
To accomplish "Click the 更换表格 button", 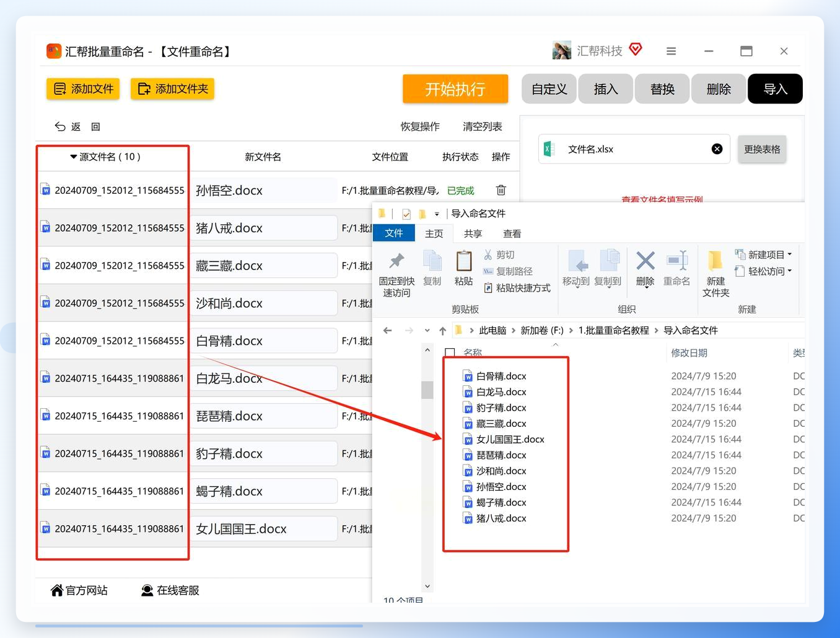I will (762, 149).
